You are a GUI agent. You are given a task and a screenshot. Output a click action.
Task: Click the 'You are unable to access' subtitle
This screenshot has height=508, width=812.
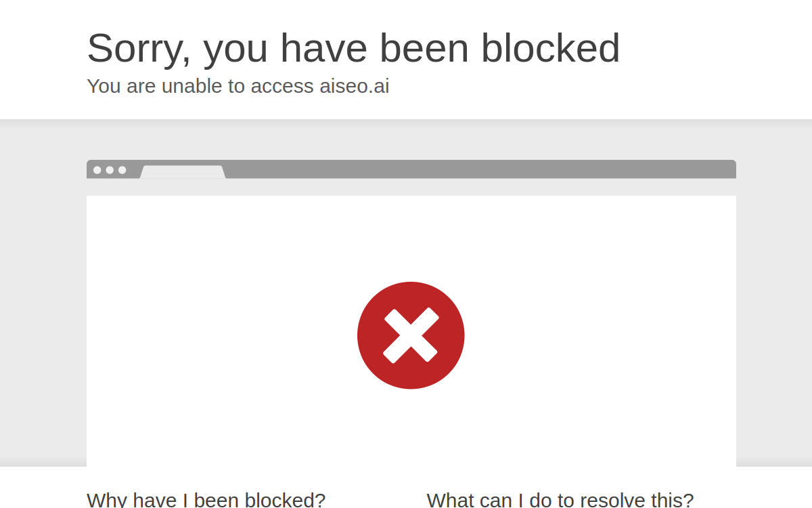(x=200, y=86)
